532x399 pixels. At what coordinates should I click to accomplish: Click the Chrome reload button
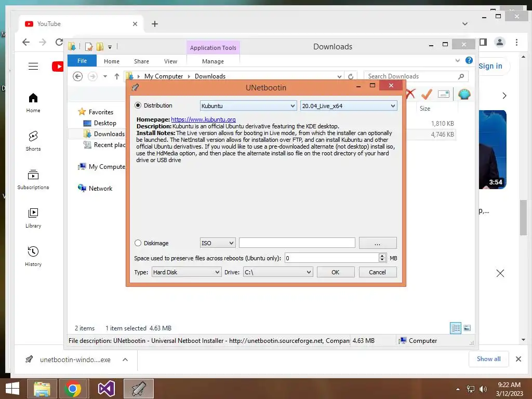tap(59, 42)
